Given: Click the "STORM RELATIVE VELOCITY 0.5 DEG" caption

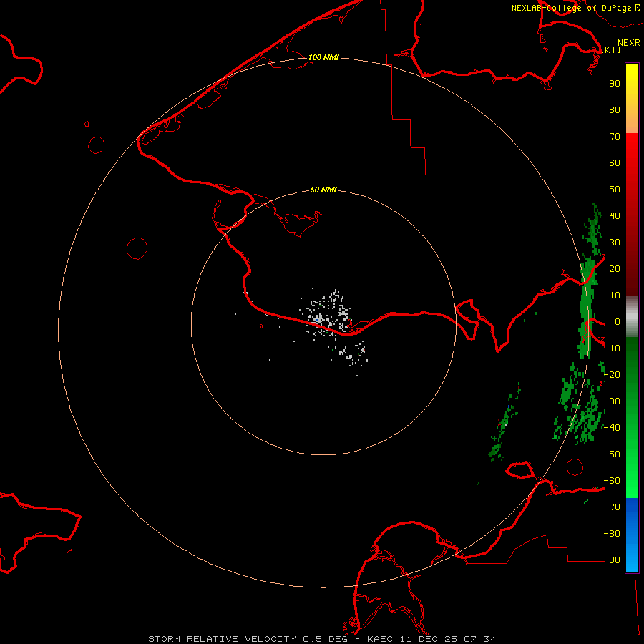Looking at the screenshot, I should point(248,639).
